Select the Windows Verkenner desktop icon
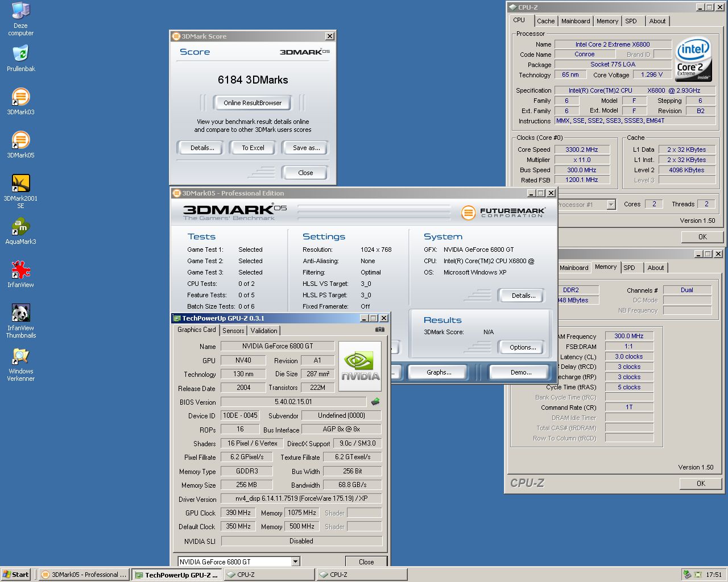The height and width of the screenshot is (582, 728). tap(20, 364)
